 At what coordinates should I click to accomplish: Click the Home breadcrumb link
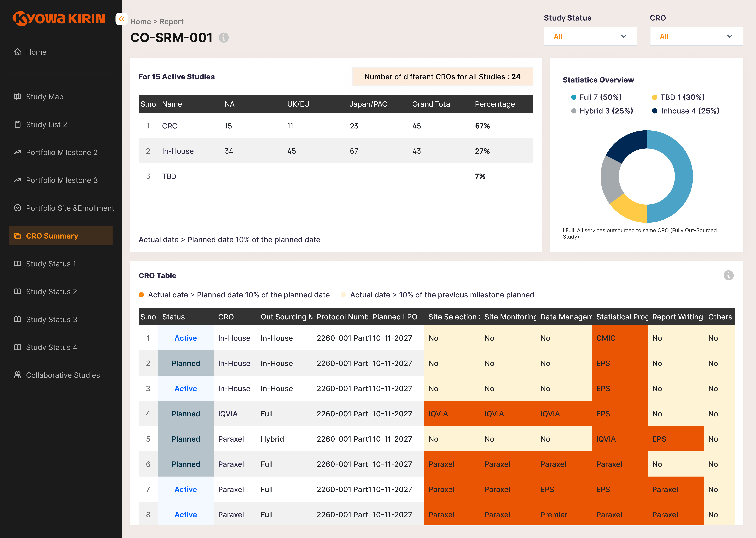click(140, 22)
